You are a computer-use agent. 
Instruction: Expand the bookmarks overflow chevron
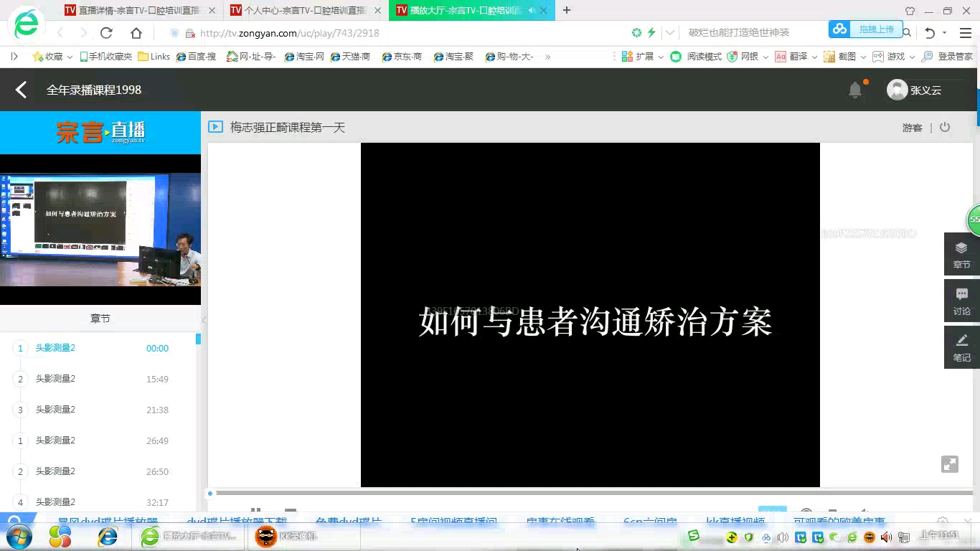click(x=547, y=56)
